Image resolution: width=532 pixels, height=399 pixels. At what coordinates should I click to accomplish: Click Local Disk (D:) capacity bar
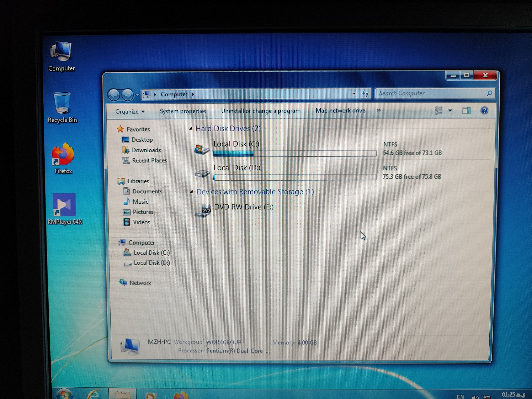coord(295,177)
